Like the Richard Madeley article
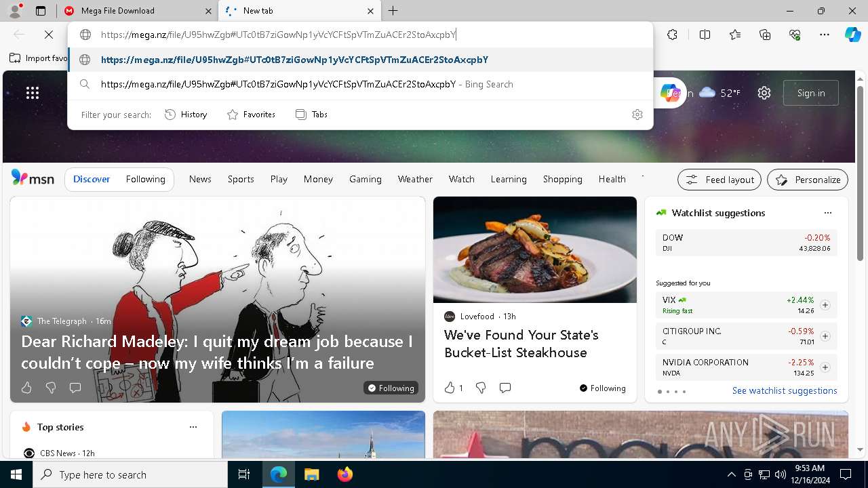 point(26,388)
